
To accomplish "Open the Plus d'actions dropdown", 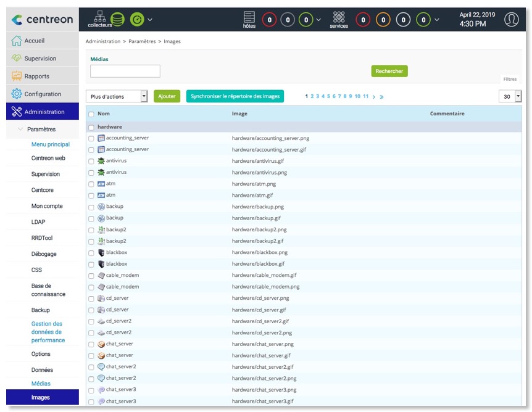I will [x=117, y=96].
